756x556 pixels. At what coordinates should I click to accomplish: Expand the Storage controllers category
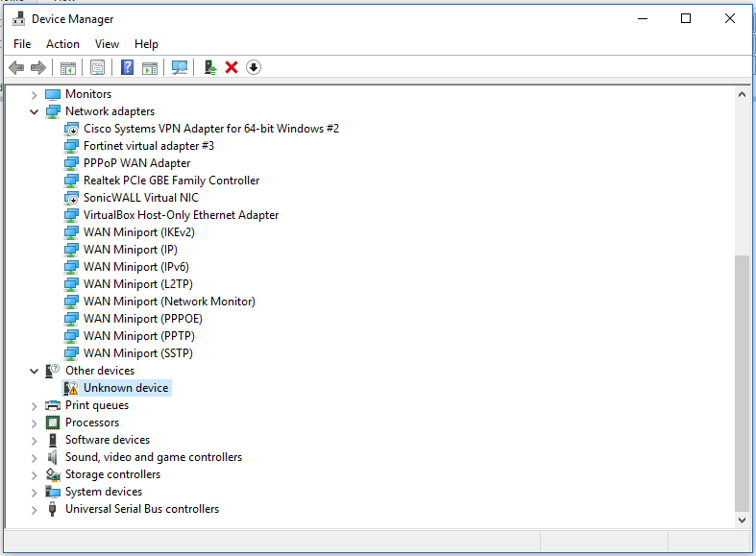34,475
